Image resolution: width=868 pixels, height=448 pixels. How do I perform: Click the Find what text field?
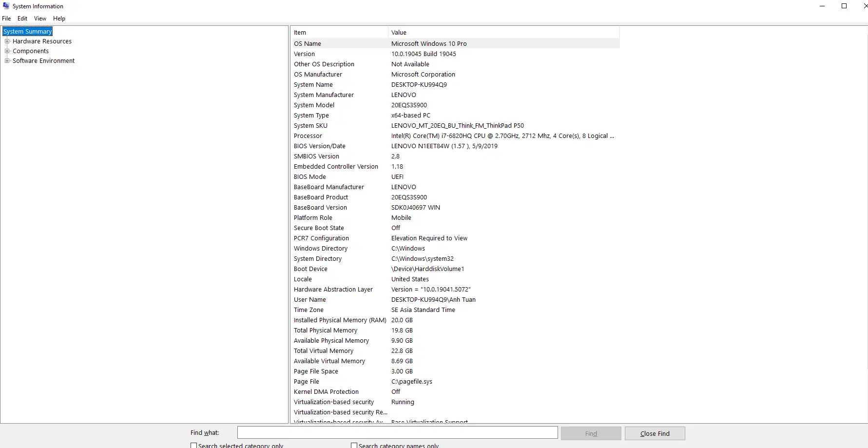point(397,433)
